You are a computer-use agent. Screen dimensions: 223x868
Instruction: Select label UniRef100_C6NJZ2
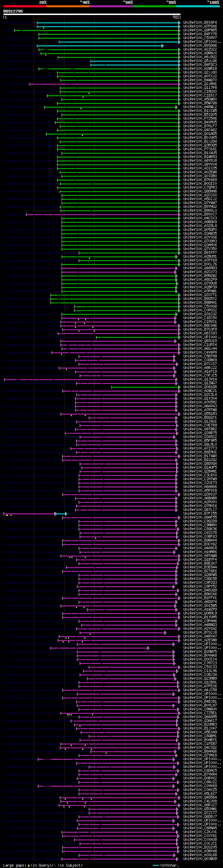point(200,782)
